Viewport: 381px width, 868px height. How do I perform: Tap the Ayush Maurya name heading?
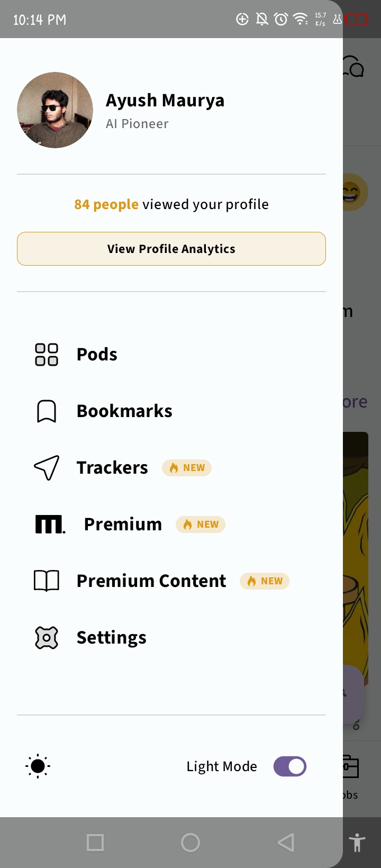(165, 101)
